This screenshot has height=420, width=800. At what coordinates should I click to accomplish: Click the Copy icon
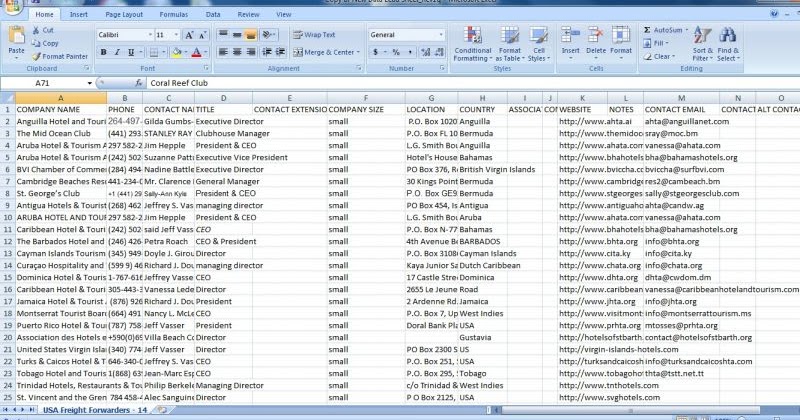45,43
